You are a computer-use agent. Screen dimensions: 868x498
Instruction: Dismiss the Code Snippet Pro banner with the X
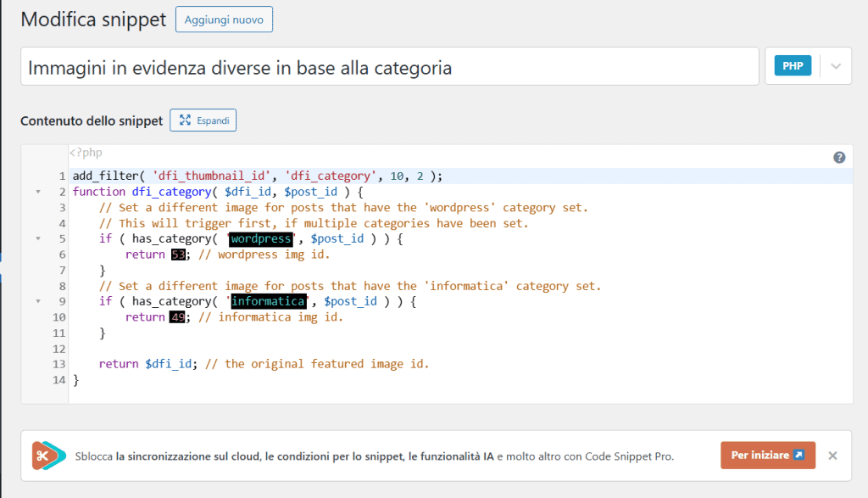pyautogui.click(x=832, y=455)
